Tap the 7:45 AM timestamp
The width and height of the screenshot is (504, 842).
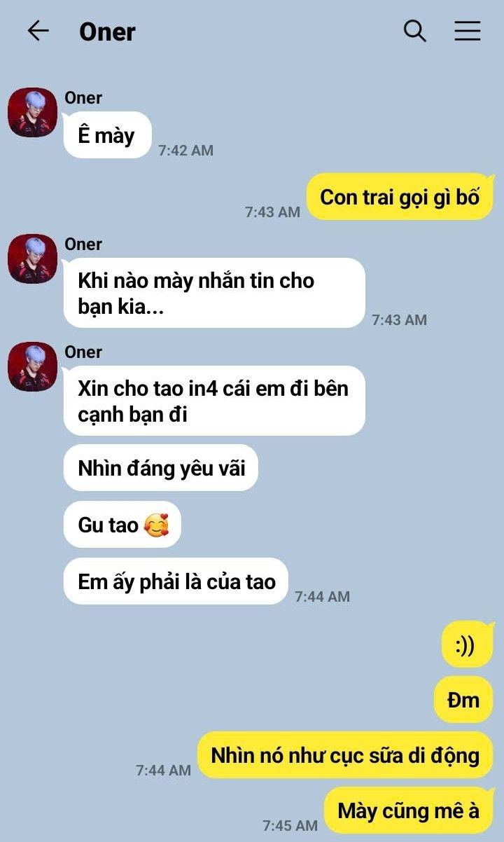tap(290, 826)
